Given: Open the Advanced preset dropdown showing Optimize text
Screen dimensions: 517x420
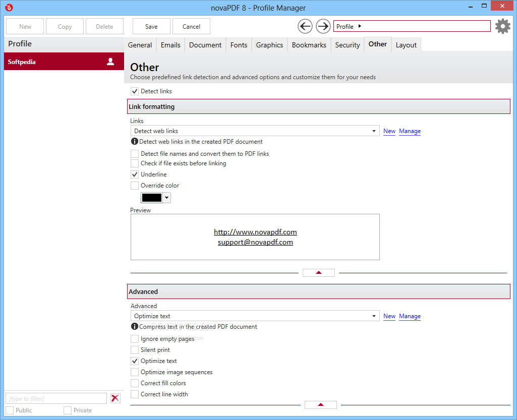Looking at the screenshot, I should coord(255,316).
